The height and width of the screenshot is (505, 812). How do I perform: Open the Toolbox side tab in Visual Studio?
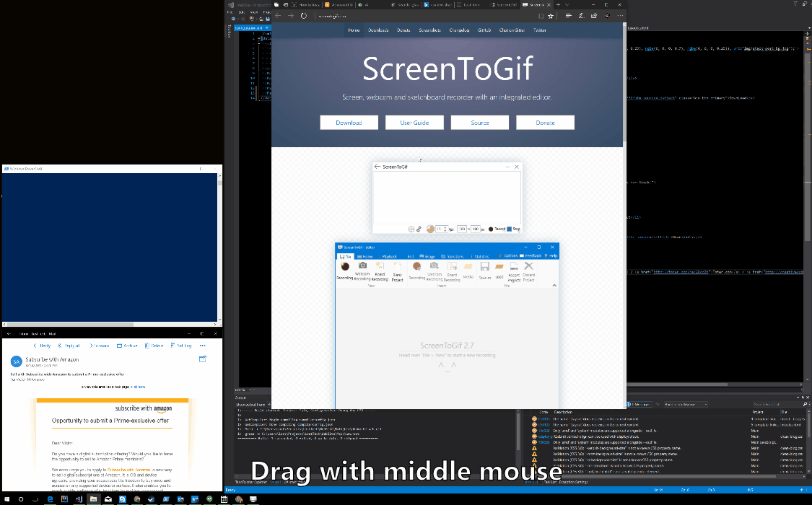point(230,32)
